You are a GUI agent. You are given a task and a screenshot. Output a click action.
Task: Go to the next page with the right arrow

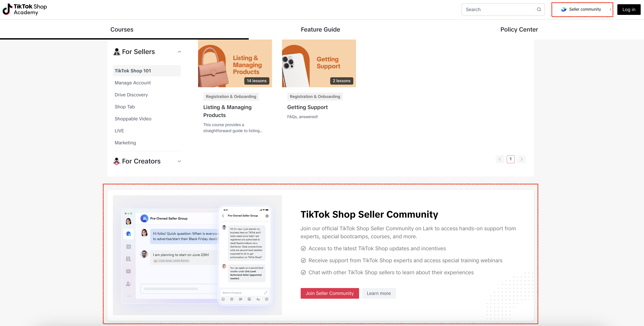(521, 159)
